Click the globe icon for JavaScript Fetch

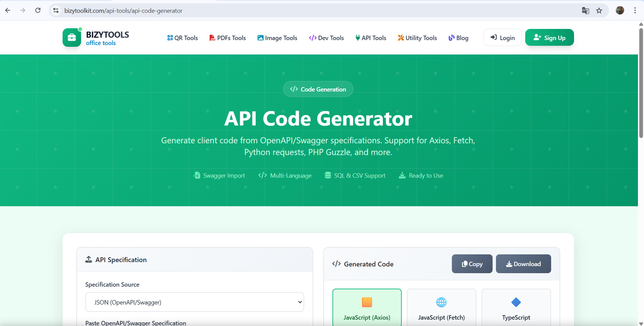(x=442, y=302)
